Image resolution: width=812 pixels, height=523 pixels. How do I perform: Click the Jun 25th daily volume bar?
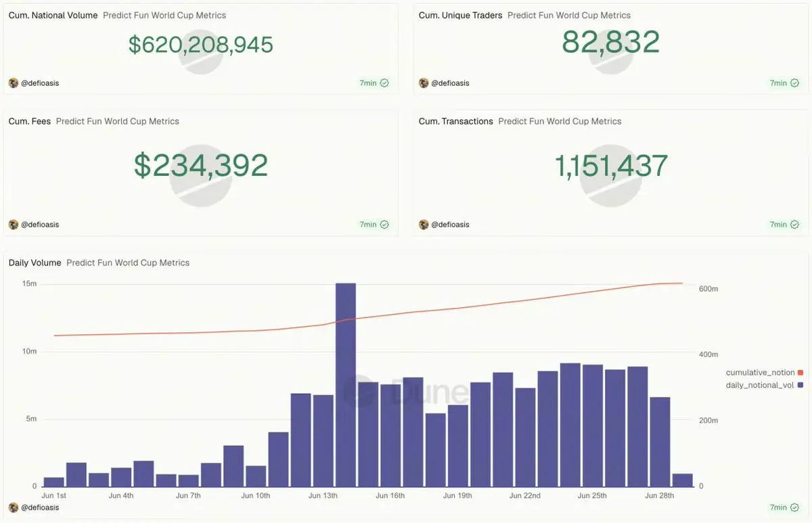[593, 426]
